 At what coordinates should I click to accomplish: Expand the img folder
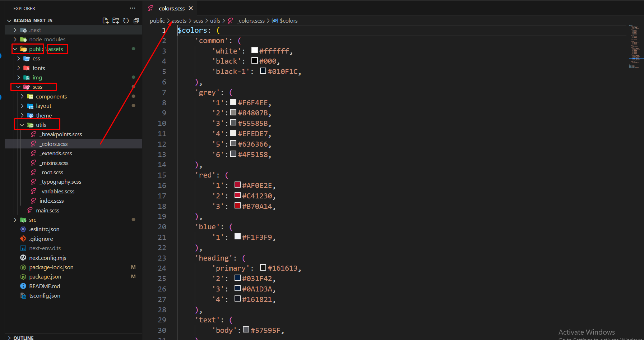(18, 77)
